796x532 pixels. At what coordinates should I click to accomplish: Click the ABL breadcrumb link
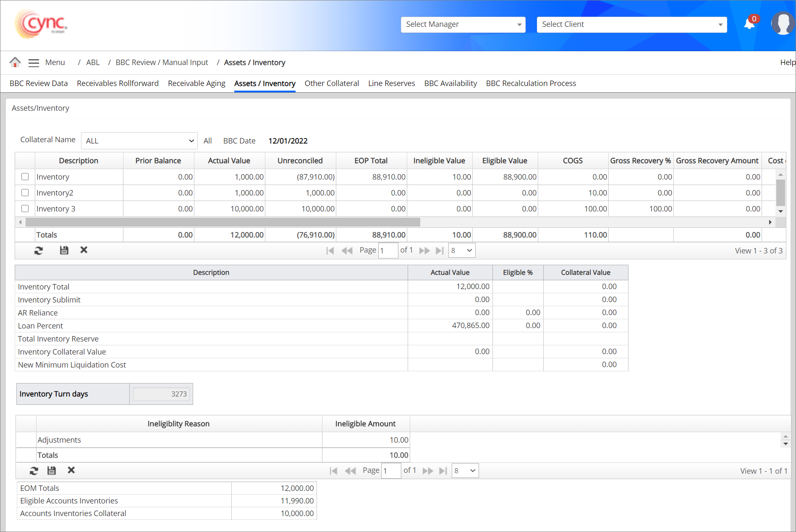pyautogui.click(x=93, y=63)
